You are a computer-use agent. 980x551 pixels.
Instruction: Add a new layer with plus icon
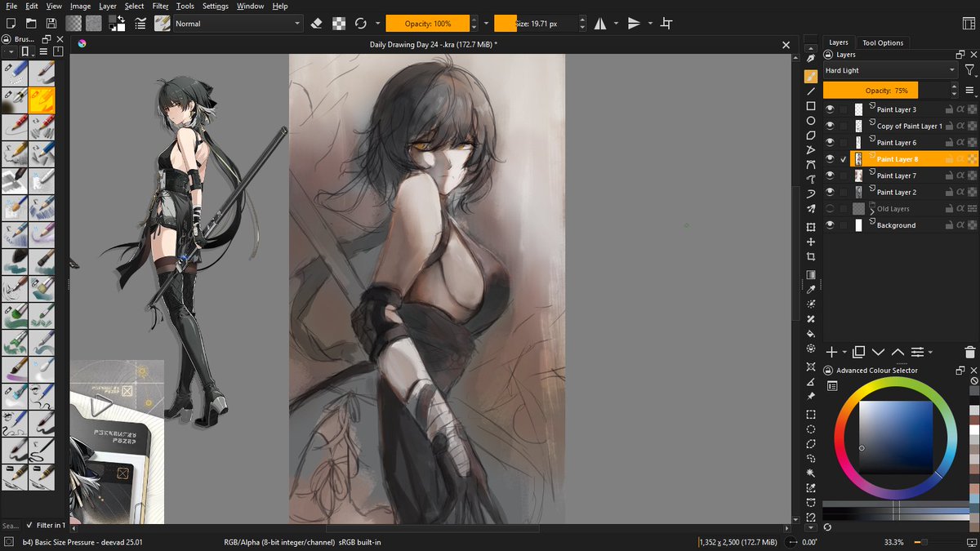point(831,352)
